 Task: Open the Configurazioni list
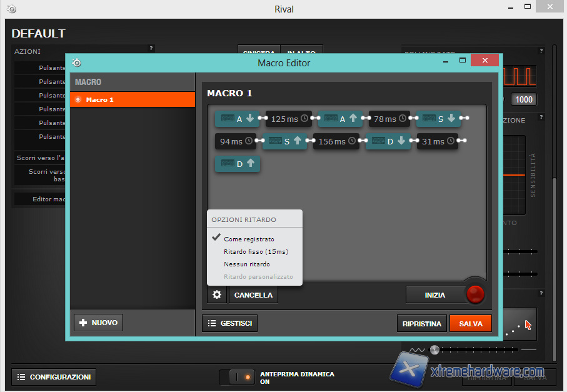(x=54, y=377)
